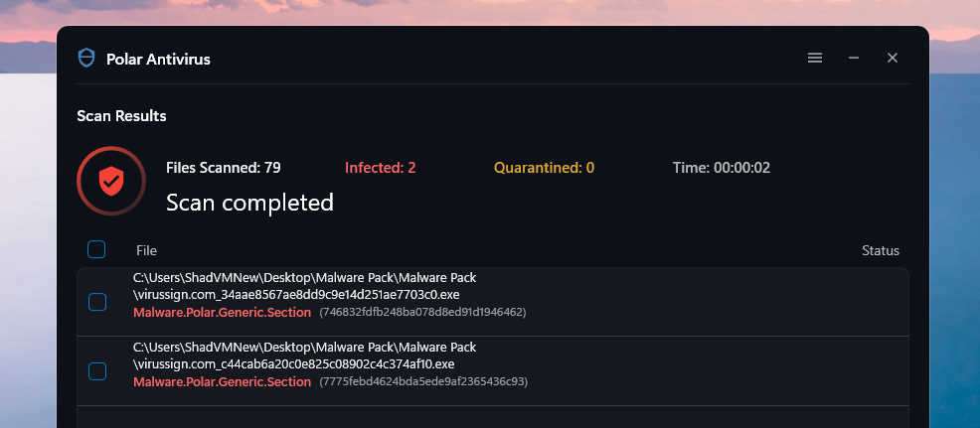Click the Quarantined: 0 counter
The height and width of the screenshot is (428, 980).
(544, 168)
